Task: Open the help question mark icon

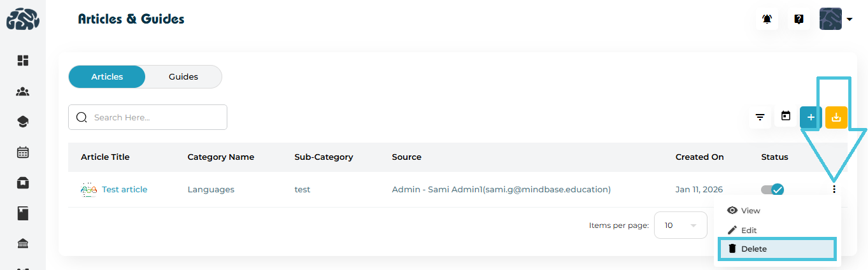Action: (x=799, y=19)
